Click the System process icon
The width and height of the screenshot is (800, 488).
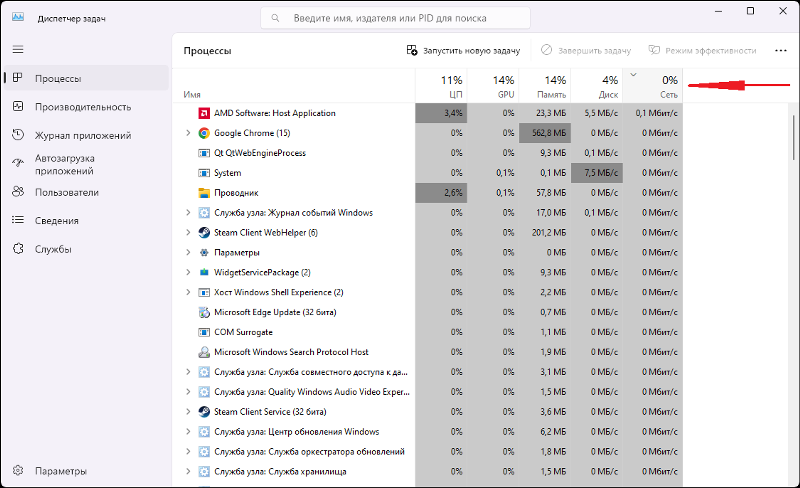[x=204, y=173]
